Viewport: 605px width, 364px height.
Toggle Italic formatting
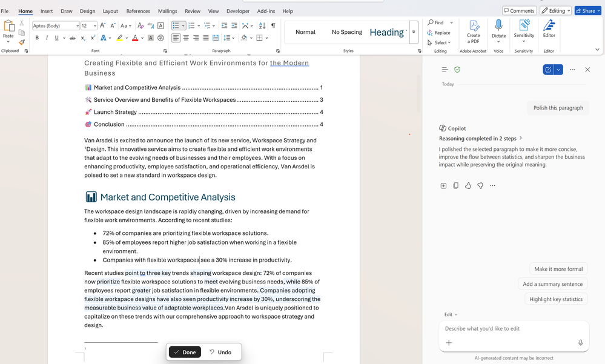tap(47, 38)
